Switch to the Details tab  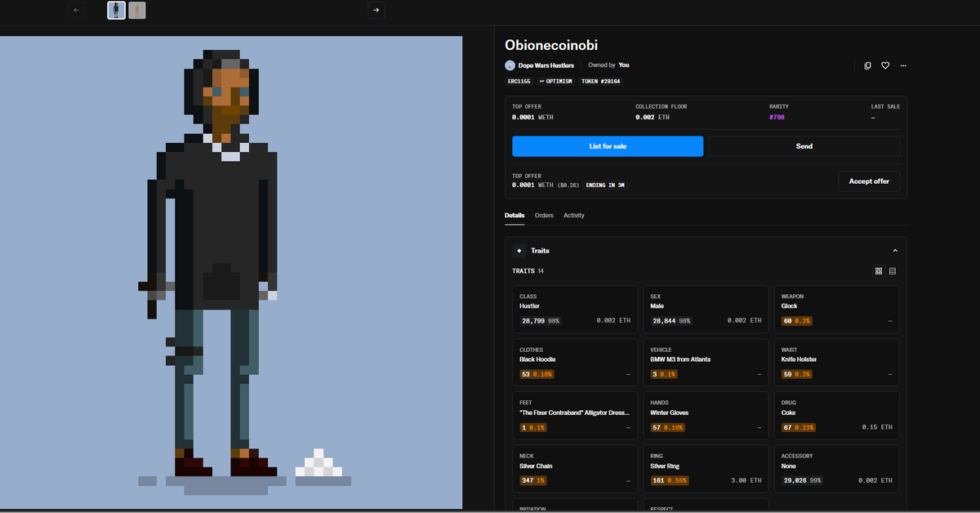(514, 215)
